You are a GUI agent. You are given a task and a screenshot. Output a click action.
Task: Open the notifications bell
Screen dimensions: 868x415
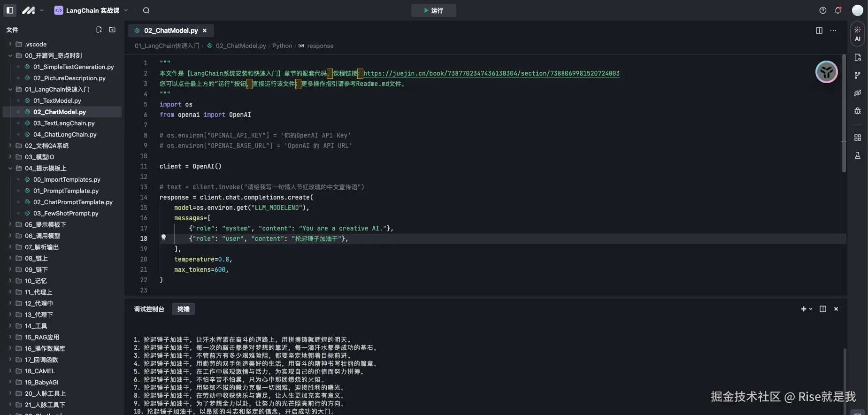[x=838, y=10]
